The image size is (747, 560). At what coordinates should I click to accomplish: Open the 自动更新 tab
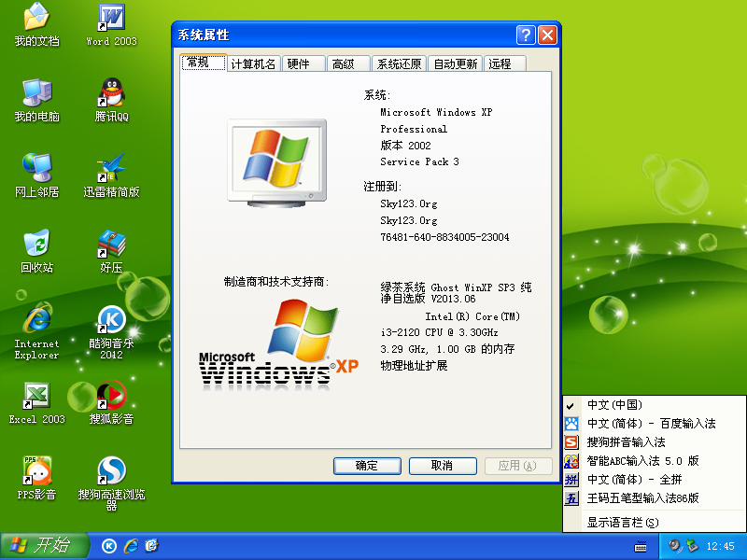tap(456, 63)
